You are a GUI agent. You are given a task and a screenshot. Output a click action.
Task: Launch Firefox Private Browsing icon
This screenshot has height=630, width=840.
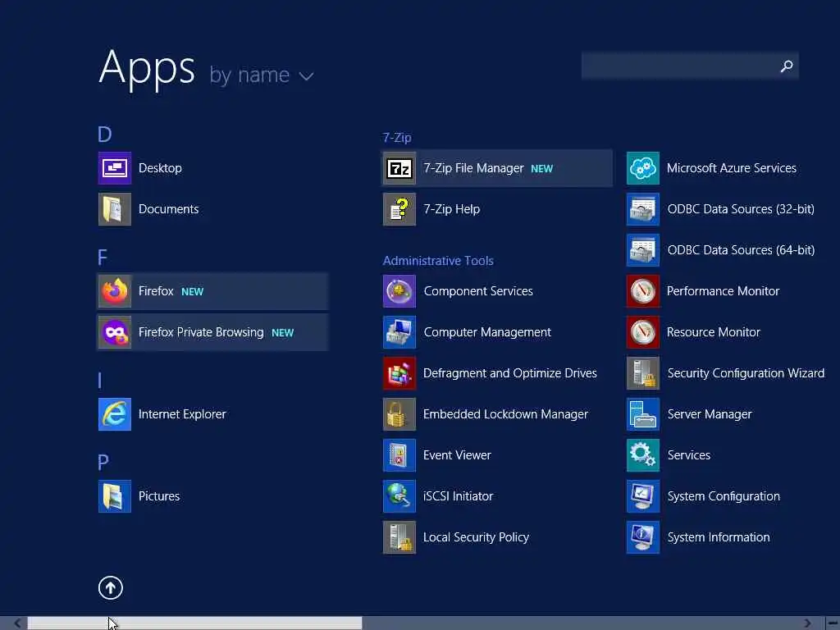[115, 332]
